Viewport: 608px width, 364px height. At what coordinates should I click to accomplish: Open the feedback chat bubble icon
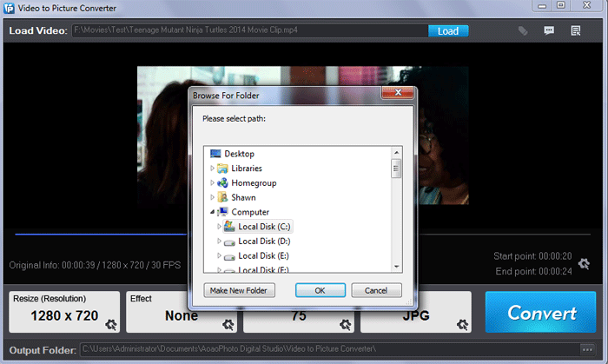click(549, 30)
